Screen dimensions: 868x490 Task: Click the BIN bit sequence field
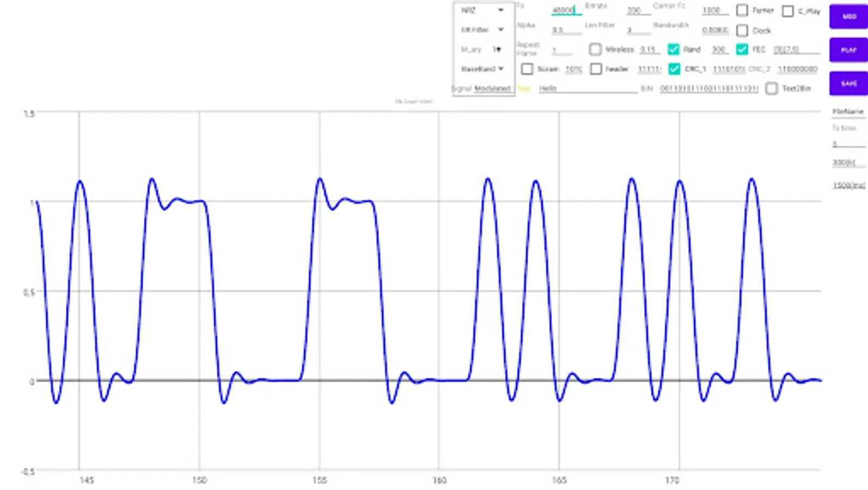tap(708, 88)
